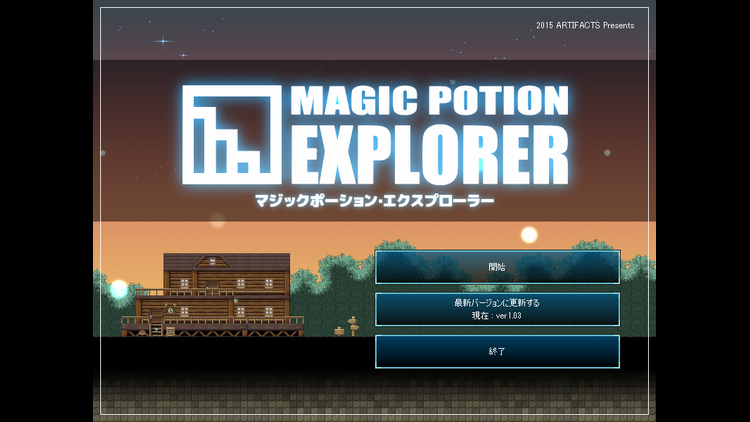Click the マジックポーション・エクスプローラー subtitle text
This screenshot has height=422, width=750.
375,200
